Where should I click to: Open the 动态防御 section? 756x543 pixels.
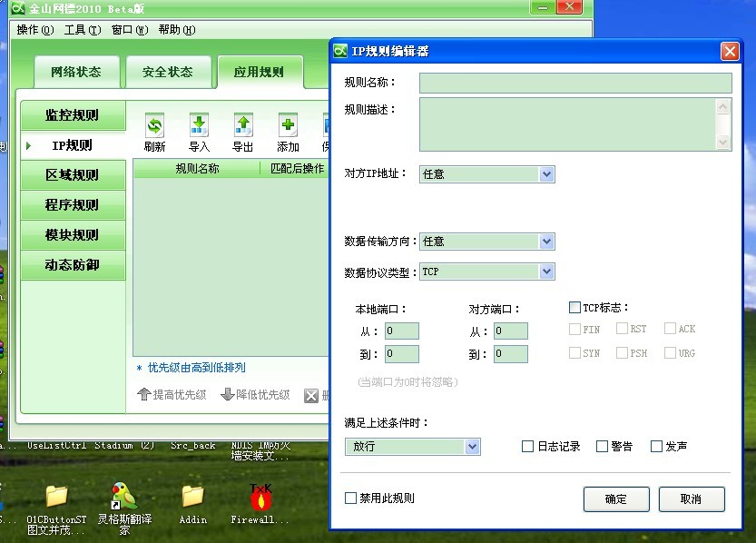(x=73, y=265)
